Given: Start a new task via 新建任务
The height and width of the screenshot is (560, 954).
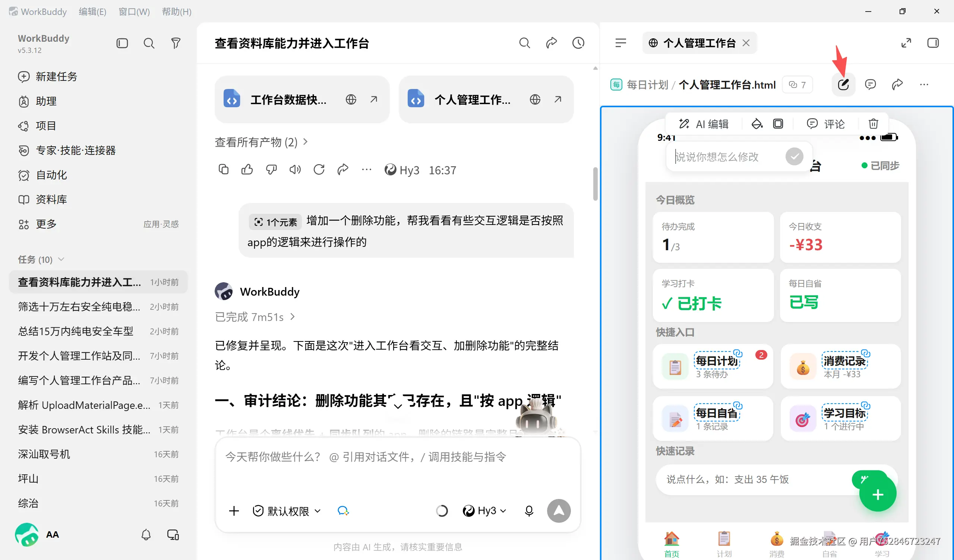Looking at the screenshot, I should point(48,76).
